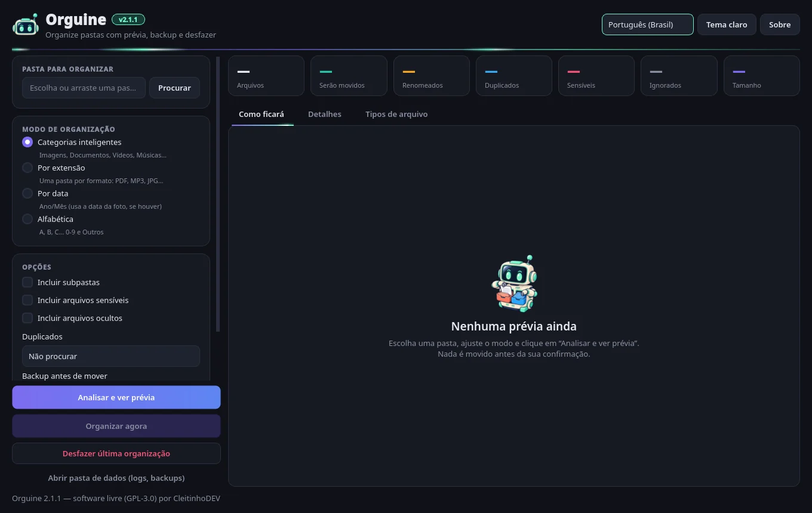Image resolution: width=812 pixels, height=513 pixels.
Task: Click the "Arquivos" stat card
Action: click(266, 76)
